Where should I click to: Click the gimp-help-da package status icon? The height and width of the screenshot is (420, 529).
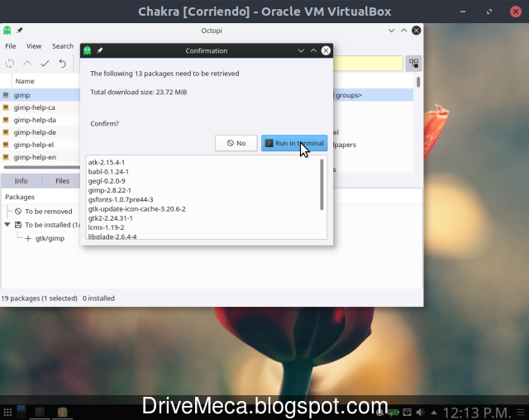click(6, 120)
